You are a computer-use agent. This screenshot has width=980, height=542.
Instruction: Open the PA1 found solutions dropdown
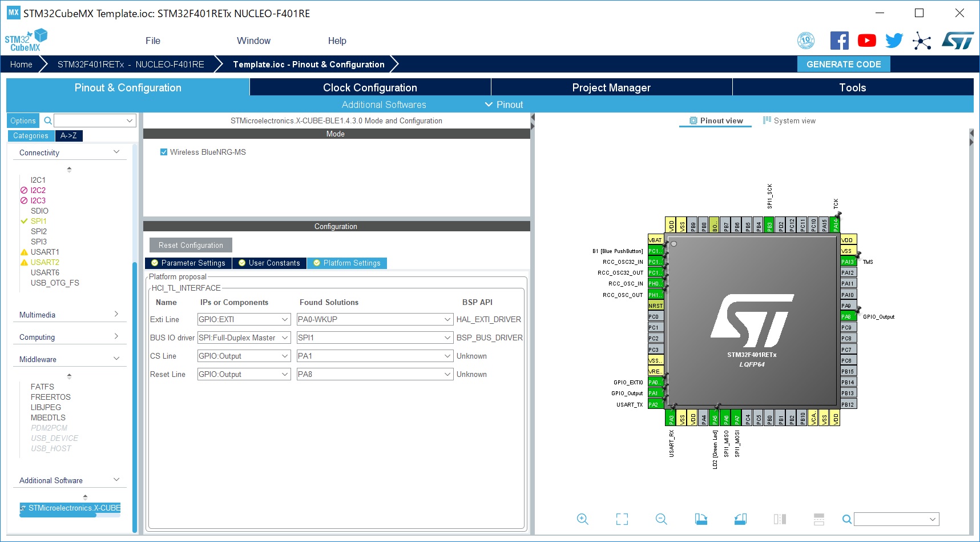pyautogui.click(x=374, y=356)
